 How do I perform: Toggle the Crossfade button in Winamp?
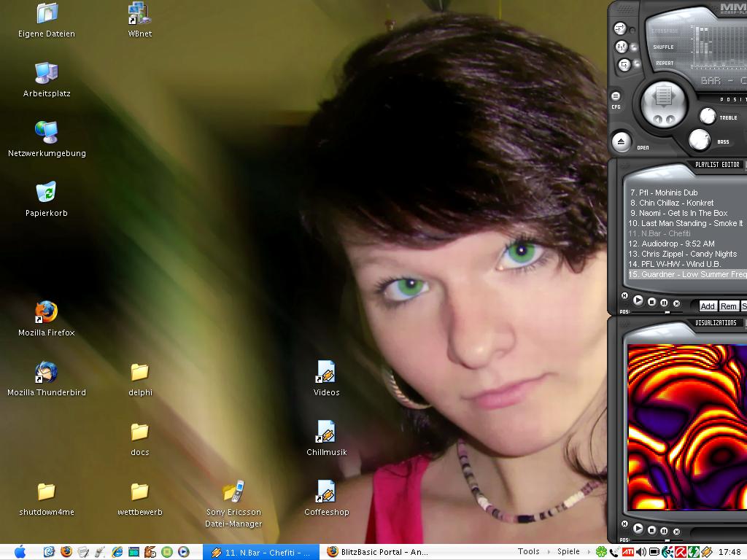click(621, 29)
